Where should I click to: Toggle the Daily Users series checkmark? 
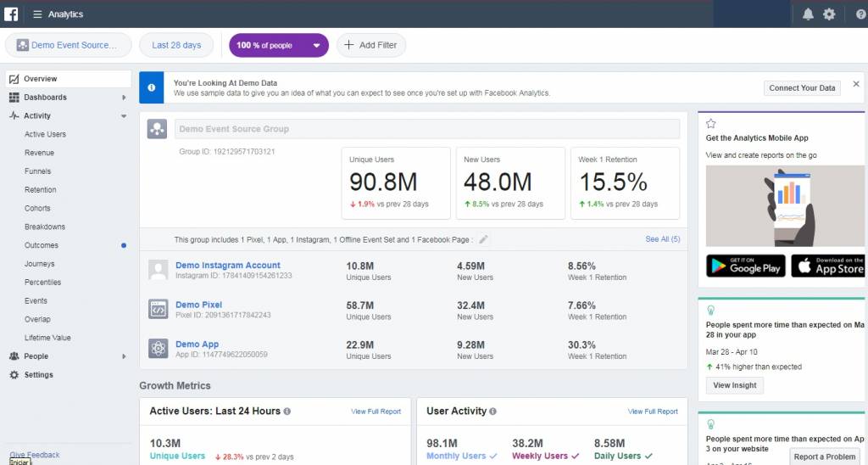click(x=648, y=457)
